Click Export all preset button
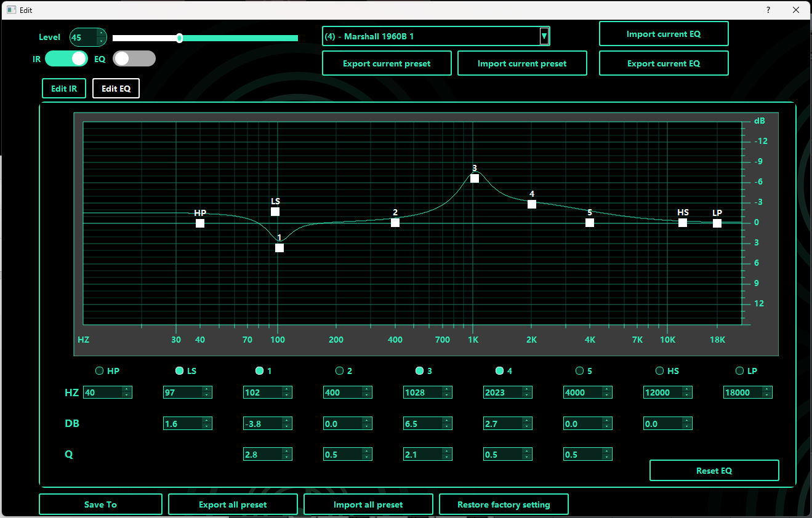The width and height of the screenshot is (812, 518). coord(233,504)
